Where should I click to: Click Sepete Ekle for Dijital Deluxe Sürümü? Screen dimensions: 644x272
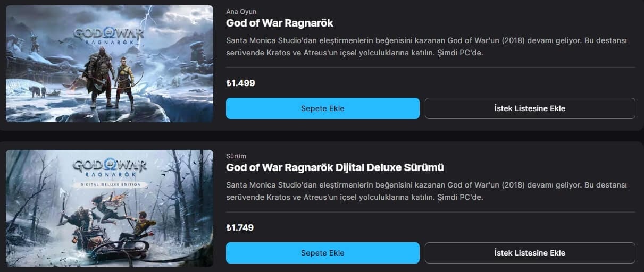tap(322, 253)
